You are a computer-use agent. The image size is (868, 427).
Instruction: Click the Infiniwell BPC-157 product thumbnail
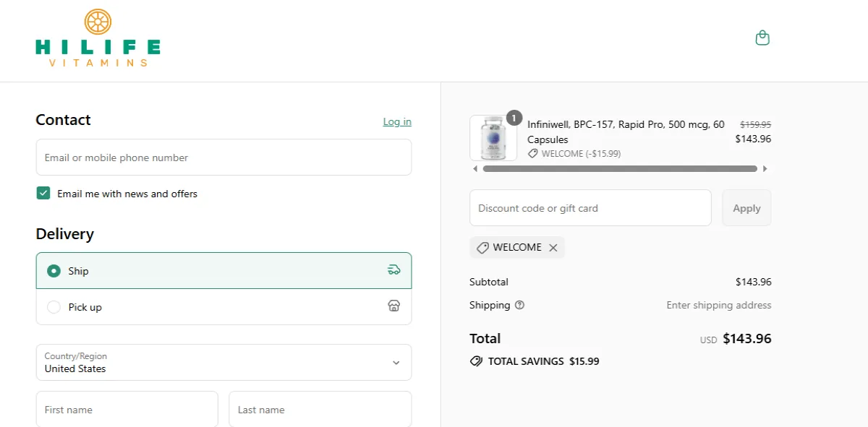pyautogui.click(x=493, y=137)
